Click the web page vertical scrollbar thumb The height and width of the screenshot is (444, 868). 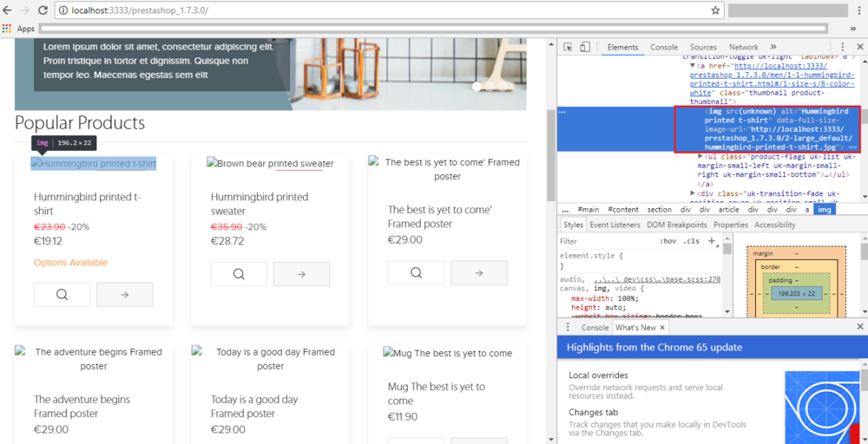coord(551,155)
